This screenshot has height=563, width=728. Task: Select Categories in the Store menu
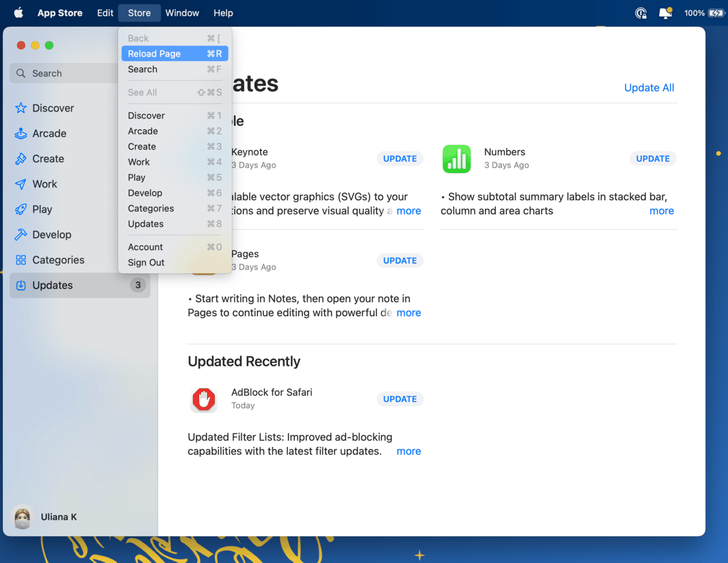click(175, 208)
